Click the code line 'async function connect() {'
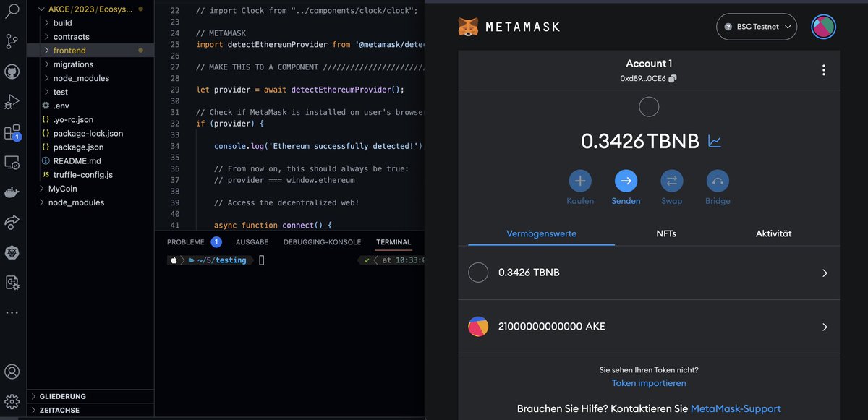Image resolution: width=868 pixels, height=420 pixels. point(273,226)
